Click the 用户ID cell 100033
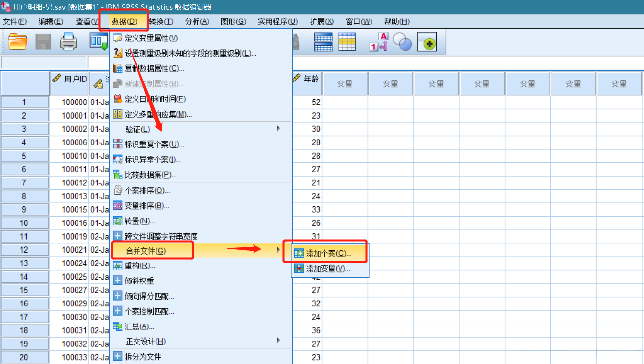The height and width of the screenshot is (364, 644). [x=69, y=357]
